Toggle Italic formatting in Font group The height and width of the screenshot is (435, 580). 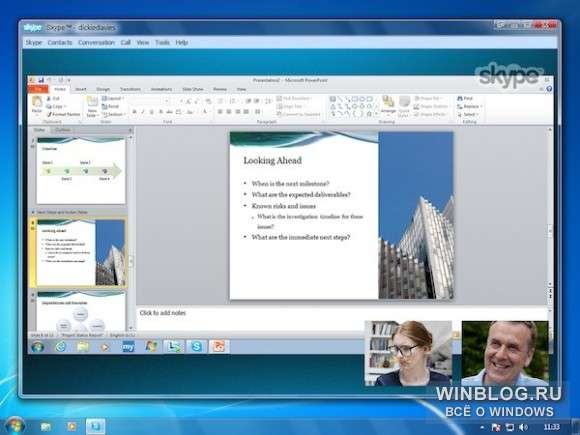[143, 112]
